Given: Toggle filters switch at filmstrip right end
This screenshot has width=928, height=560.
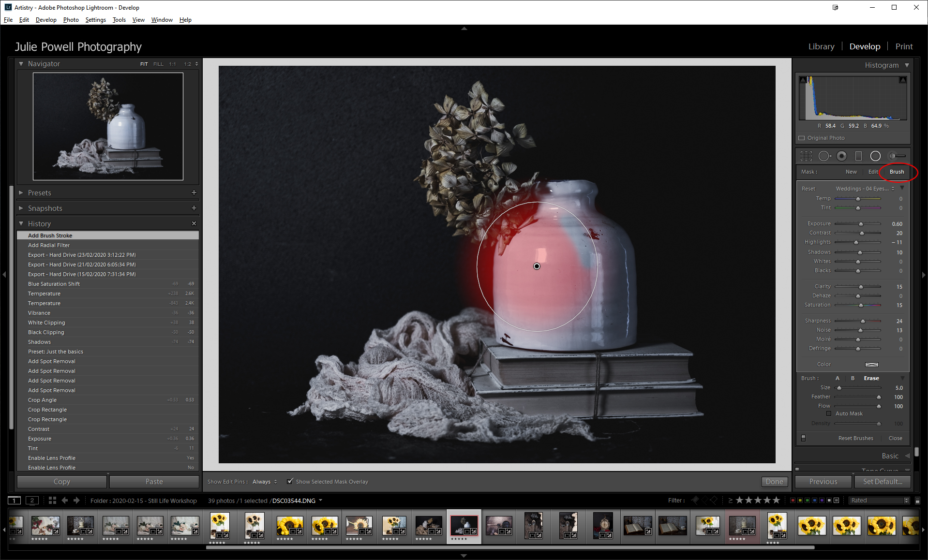Looking at the screenshot, I should [917, 501].
